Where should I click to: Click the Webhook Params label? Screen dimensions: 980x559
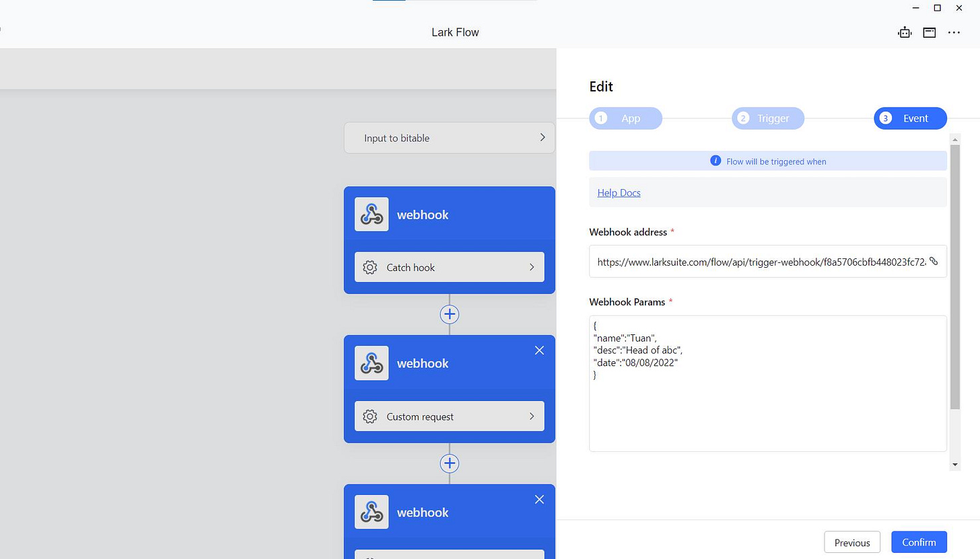point(627,302)
